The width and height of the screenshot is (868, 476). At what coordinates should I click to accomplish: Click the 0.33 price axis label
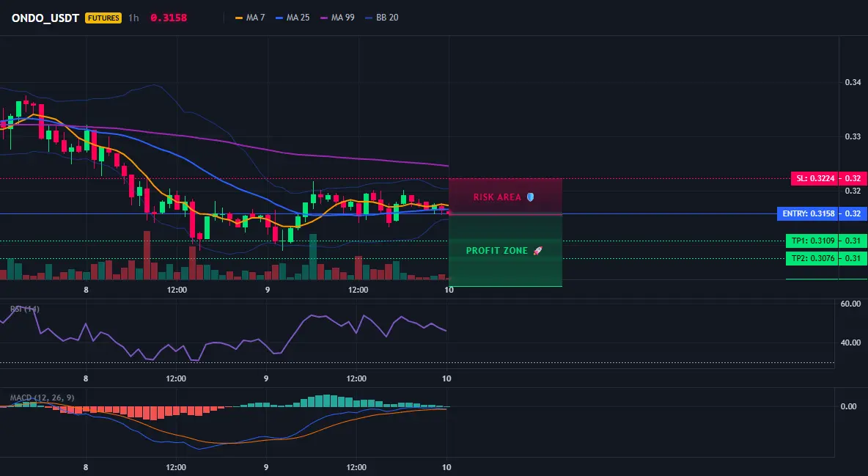click(853, 137)
